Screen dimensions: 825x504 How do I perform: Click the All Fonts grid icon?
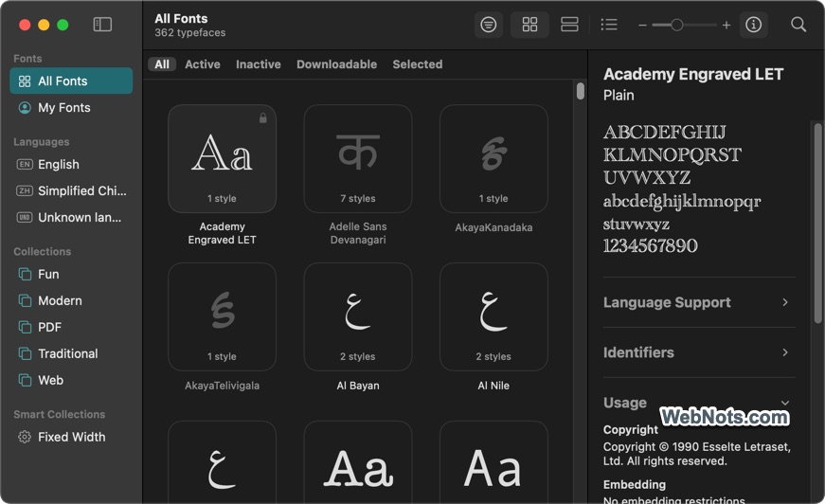(x=25, y=81)
